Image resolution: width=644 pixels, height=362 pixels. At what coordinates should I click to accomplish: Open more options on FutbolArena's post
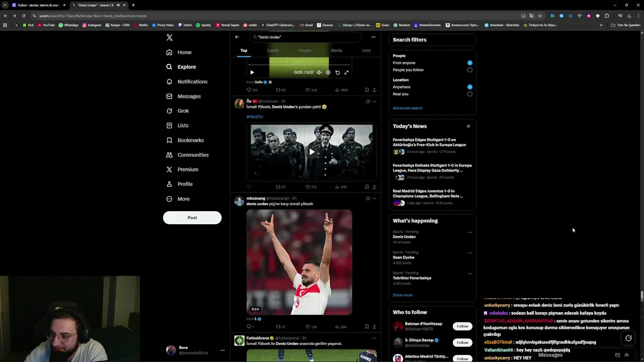[x=374, y=338]
